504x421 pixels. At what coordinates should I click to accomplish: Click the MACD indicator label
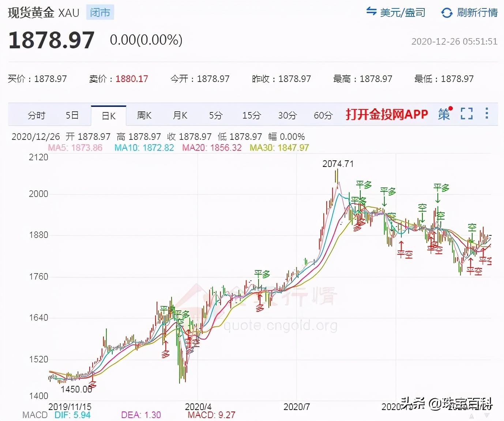[34, 415]
